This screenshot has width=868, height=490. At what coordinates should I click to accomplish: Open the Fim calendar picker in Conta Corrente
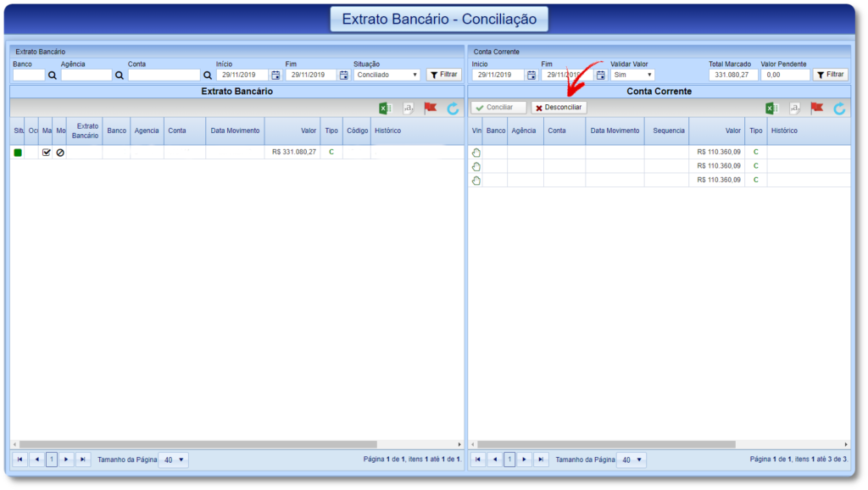coord(600,75)
